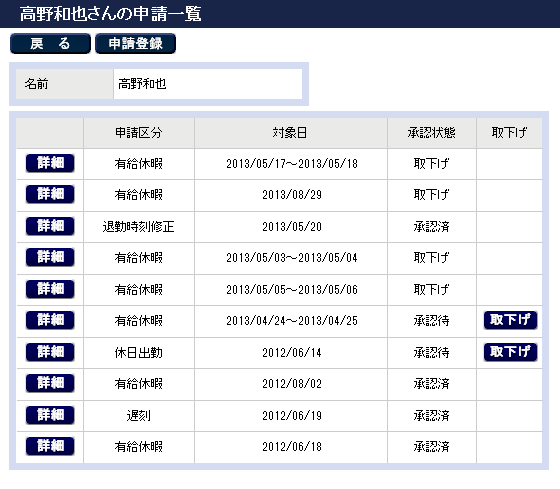Select the 退勤時刻修正 cell
The image size is (560, 489).
tap(139, 227)
